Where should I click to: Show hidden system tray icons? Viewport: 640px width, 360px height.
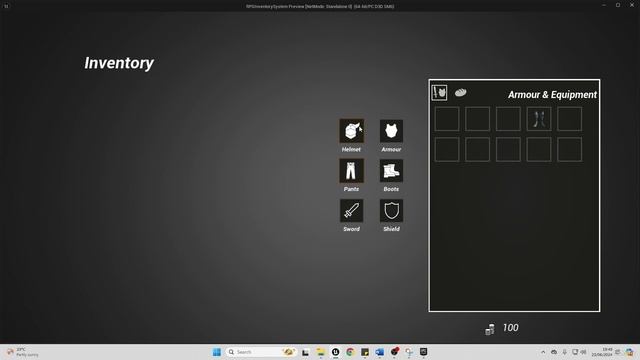point(543,352)
